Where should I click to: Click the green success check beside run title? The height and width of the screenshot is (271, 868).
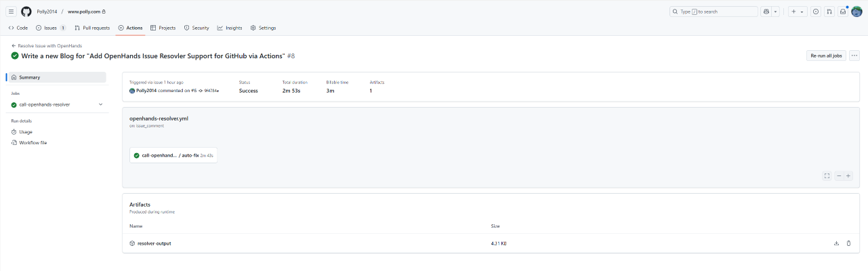(15, 56)
